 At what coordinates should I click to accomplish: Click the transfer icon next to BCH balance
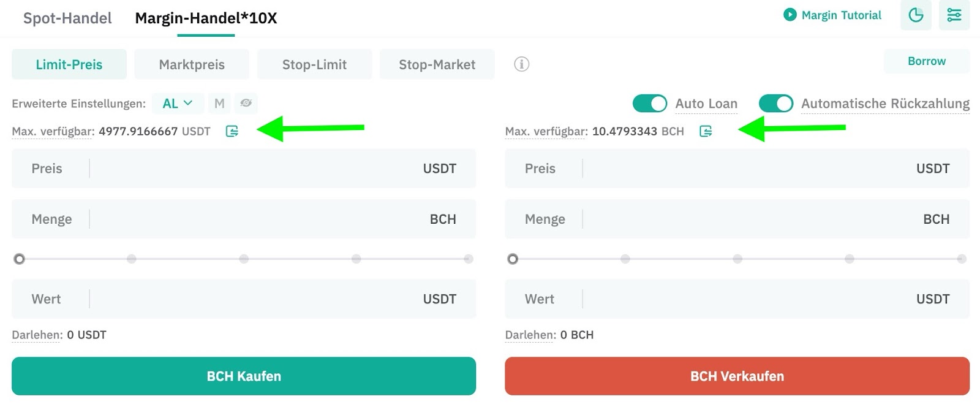coord(706,131)
